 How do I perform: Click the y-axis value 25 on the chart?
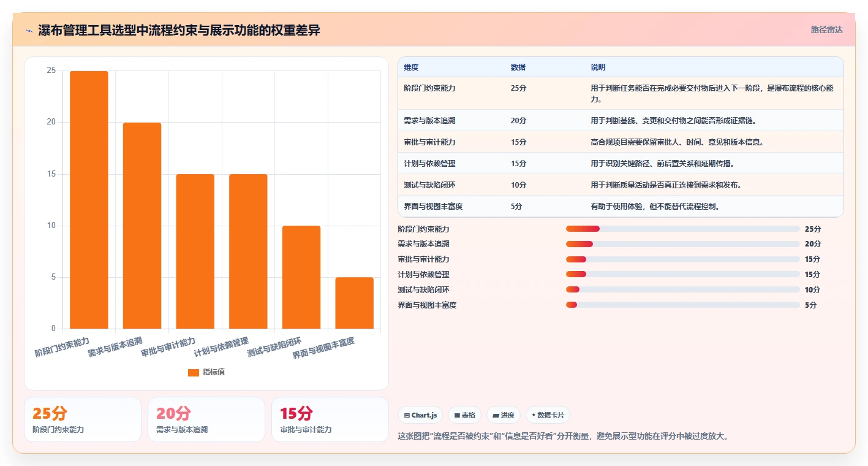[x=51, y=71]
